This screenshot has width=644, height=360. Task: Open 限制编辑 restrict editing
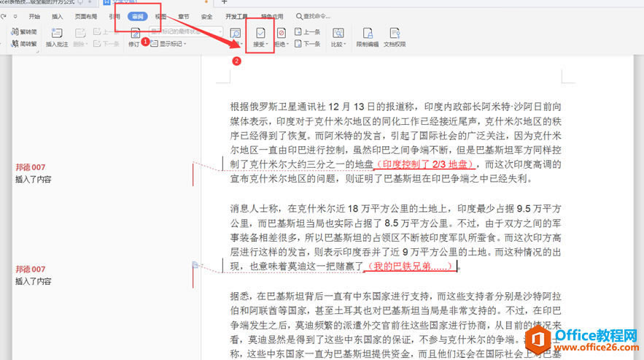(368, 37)
